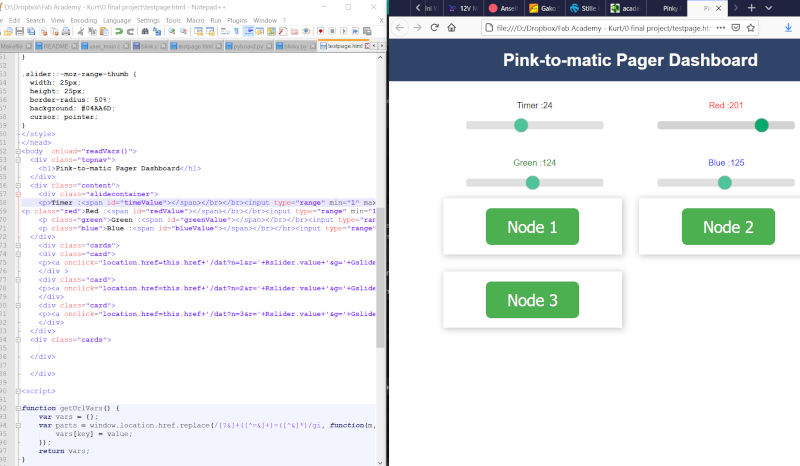This screenshot has width=800, height=466.
Task: Click the Replace icon in Notepad++ toolbar
Action: 157,31
